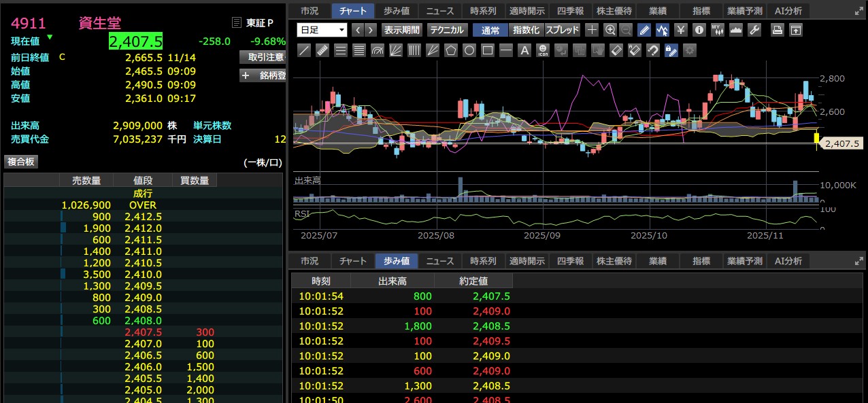Viewport: 868px width, 403px height.
Task: Toggle the pencil drawing mode icon
Action: coord(645,30)
